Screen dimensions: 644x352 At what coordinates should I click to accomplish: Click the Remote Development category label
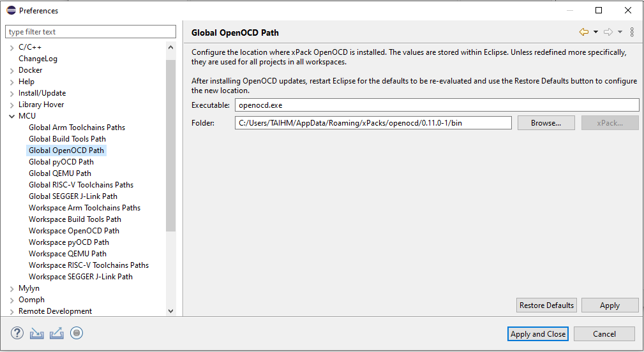pos(55,311)
